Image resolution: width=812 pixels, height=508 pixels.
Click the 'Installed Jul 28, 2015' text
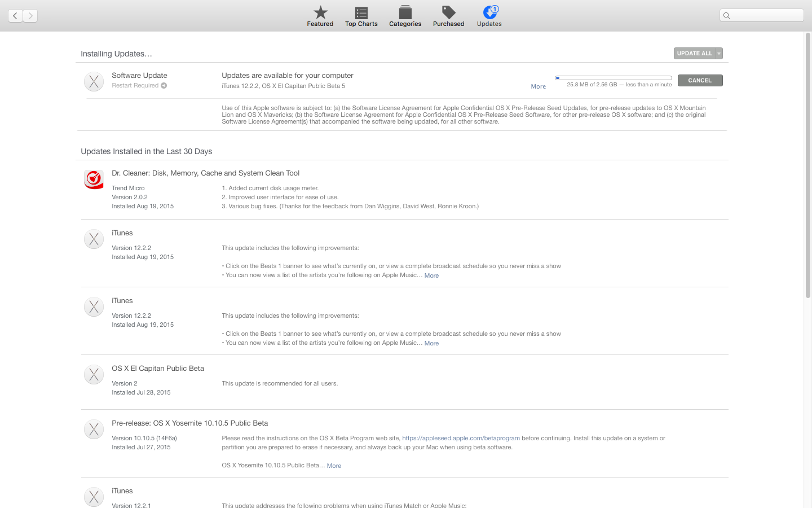click(141, 392)
